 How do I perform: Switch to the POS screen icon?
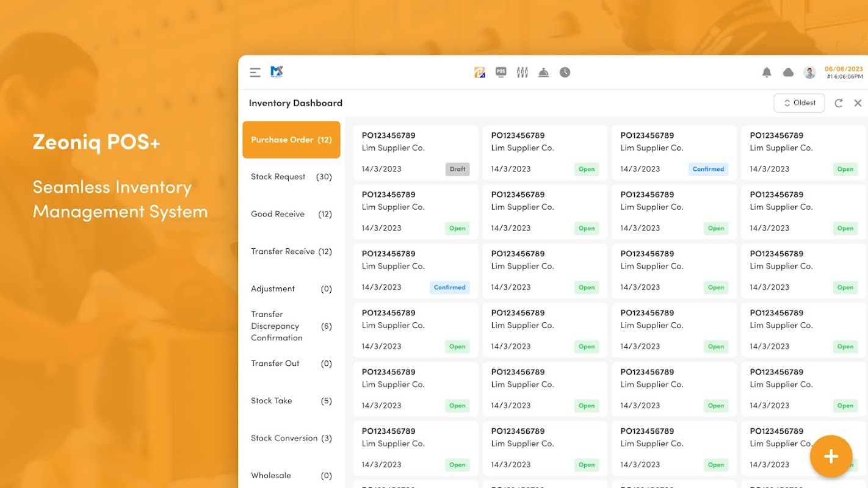pyautogui.click(x=501, y=72)
